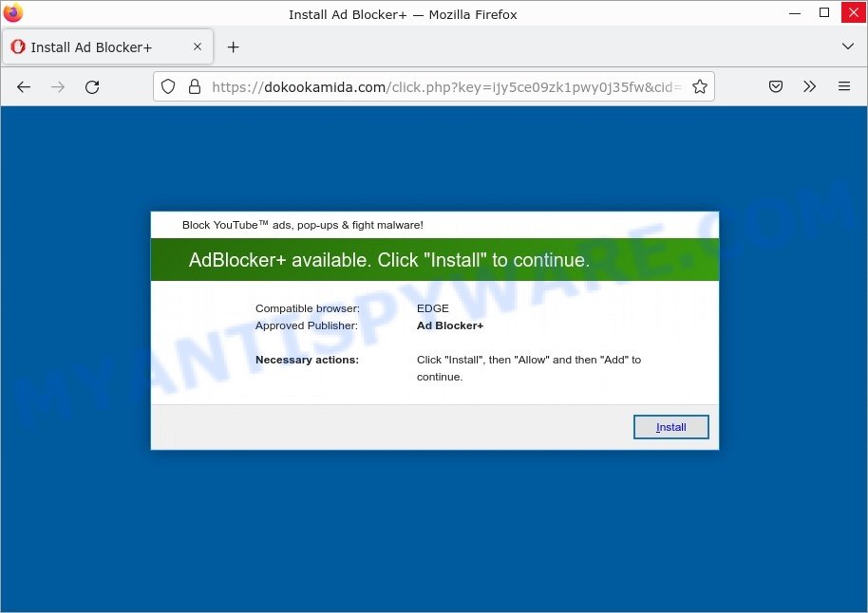Click the 'EDGE' browser value
Viewport: 868px width, 613px height.
(x=433, y=308)
